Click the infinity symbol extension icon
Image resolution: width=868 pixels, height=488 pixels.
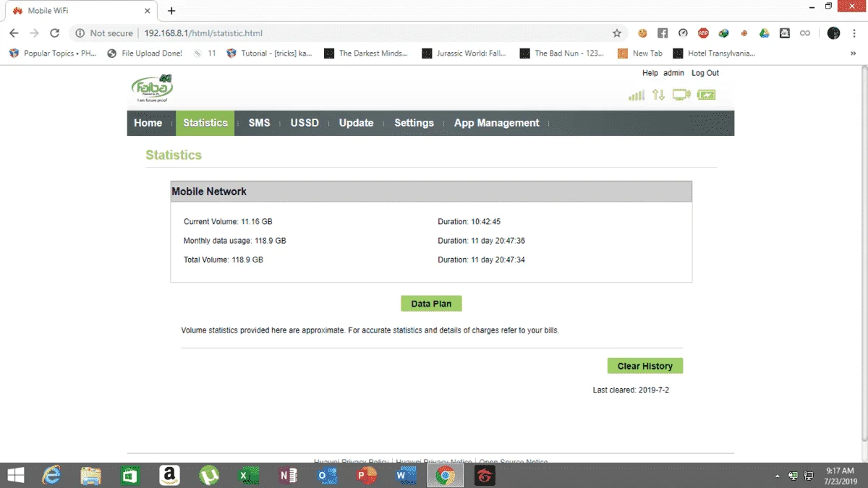point(804,33)
